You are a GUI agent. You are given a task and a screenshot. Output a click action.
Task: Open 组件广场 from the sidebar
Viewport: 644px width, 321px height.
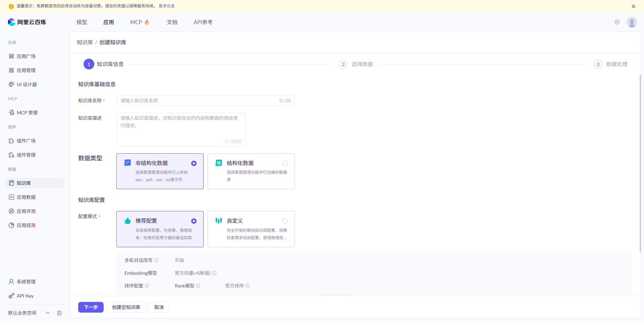[x=26, y=141]
